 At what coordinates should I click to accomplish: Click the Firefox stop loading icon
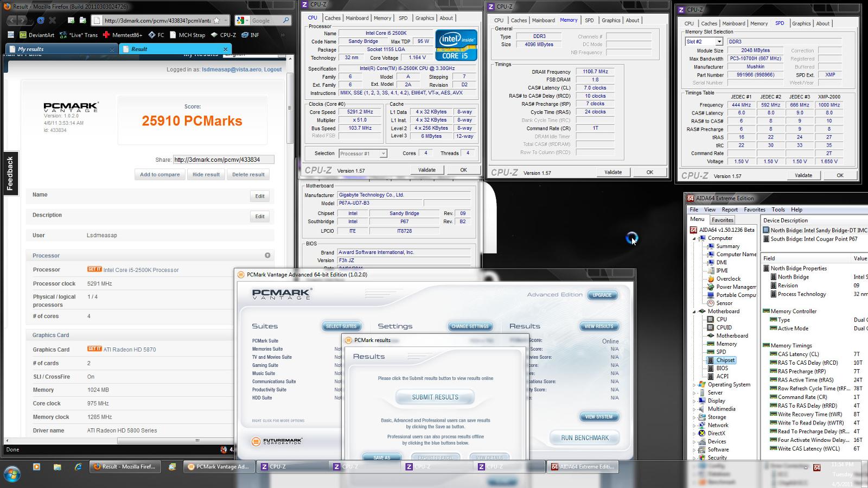(53, 20)
